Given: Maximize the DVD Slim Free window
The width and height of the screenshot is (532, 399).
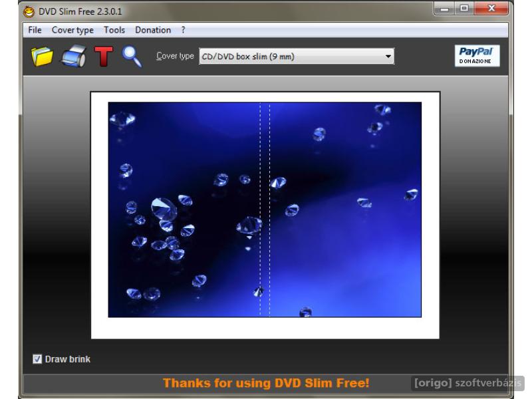Looking at the screenshot, I should click(x=464, y=8).
